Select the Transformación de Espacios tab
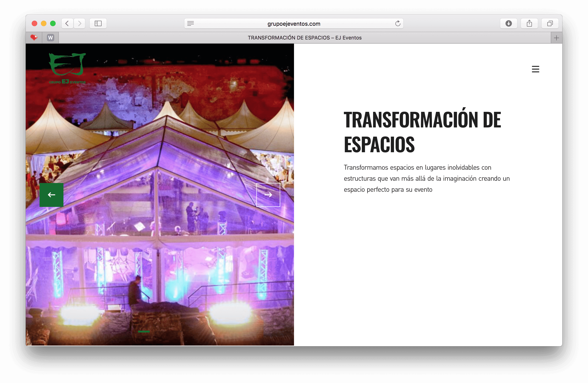This screenshot has width=588, height=383. (x=304, y=38)
